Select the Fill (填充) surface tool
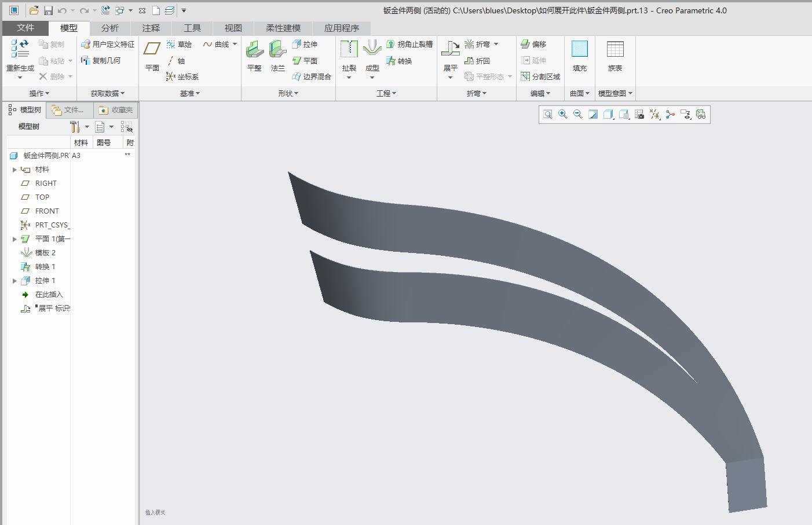Viewport: 812px width, 525px height. coord(580,56)
